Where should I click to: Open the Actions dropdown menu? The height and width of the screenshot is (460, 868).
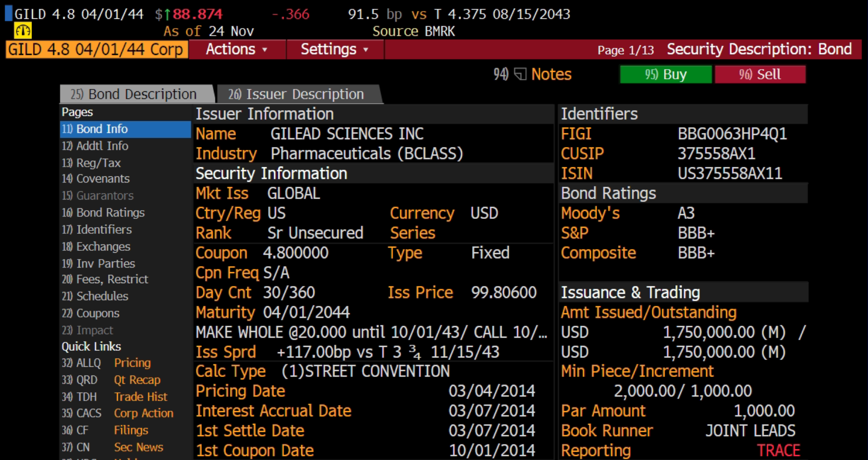click(x=237, y=49)
